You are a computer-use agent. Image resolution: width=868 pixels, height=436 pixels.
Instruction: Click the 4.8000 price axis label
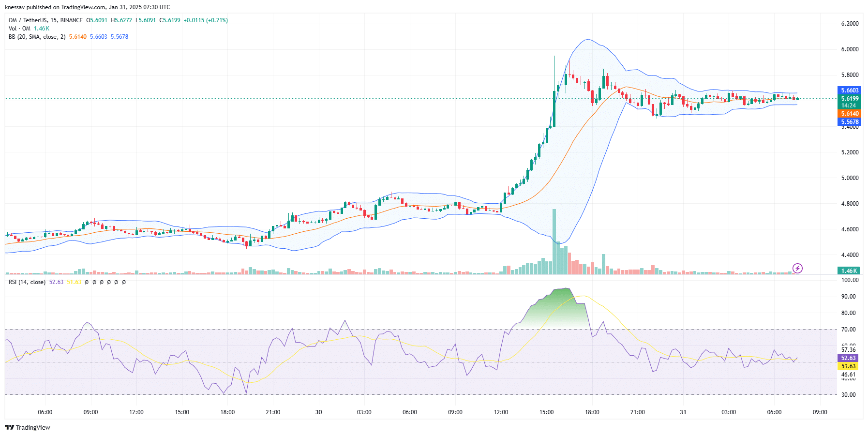click(x=850, y=204)
